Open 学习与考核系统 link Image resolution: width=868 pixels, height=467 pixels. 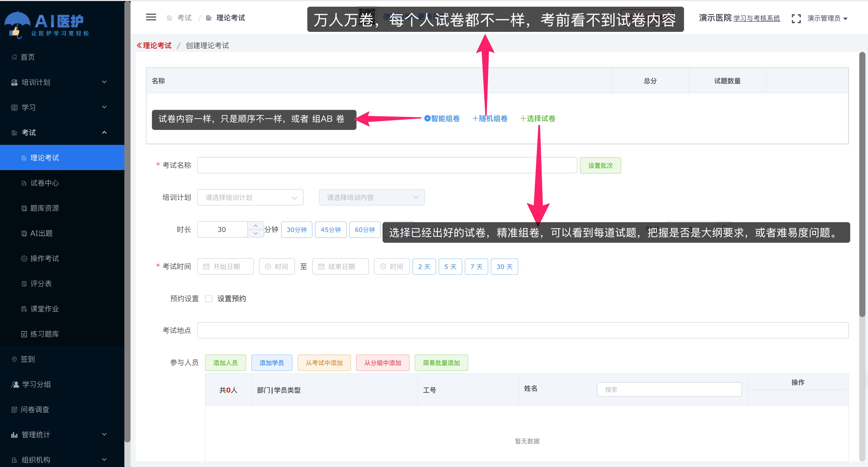[x=756, y=18]
